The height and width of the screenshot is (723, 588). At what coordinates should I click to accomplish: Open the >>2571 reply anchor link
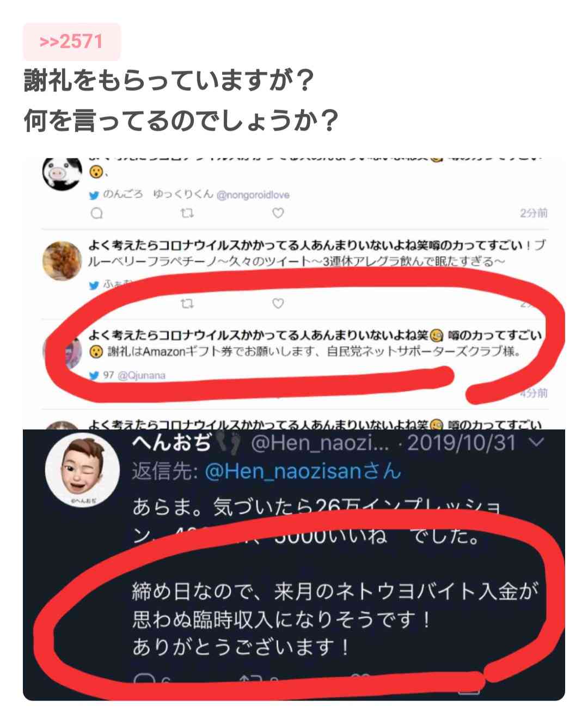point(71,41)
